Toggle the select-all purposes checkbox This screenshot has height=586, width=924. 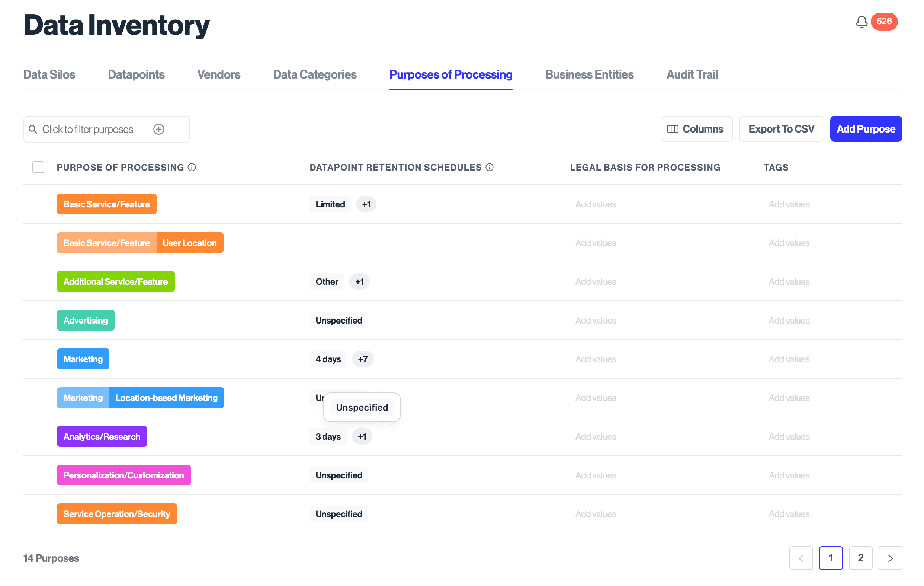[x=38, y=167]
